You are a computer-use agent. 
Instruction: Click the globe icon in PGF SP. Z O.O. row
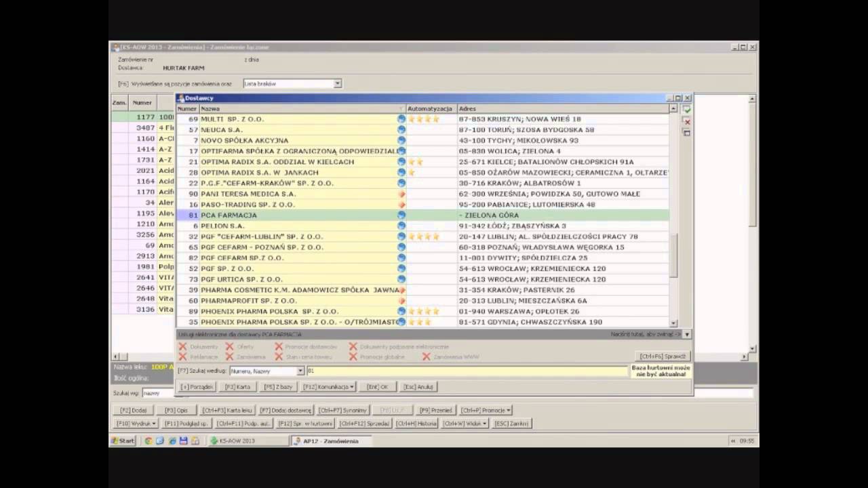401,268
